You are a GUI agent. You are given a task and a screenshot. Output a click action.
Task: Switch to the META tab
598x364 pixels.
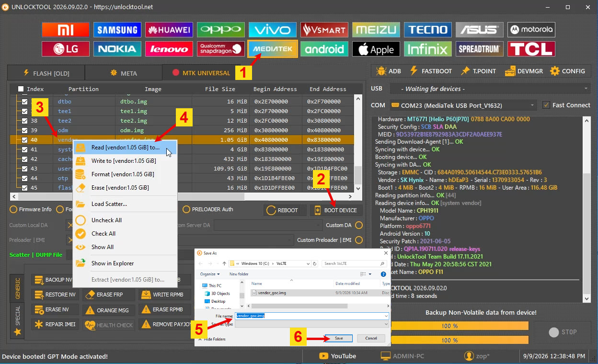(124, 73)
